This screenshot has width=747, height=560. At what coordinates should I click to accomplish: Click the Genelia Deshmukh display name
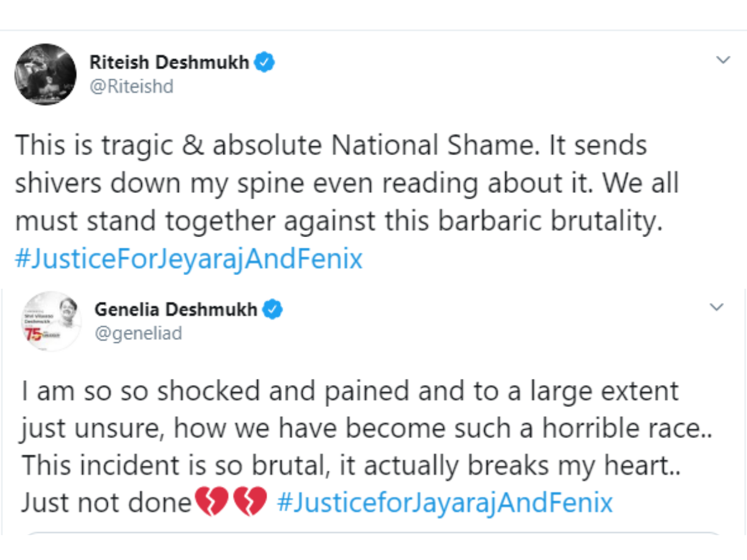coord(176,309)
